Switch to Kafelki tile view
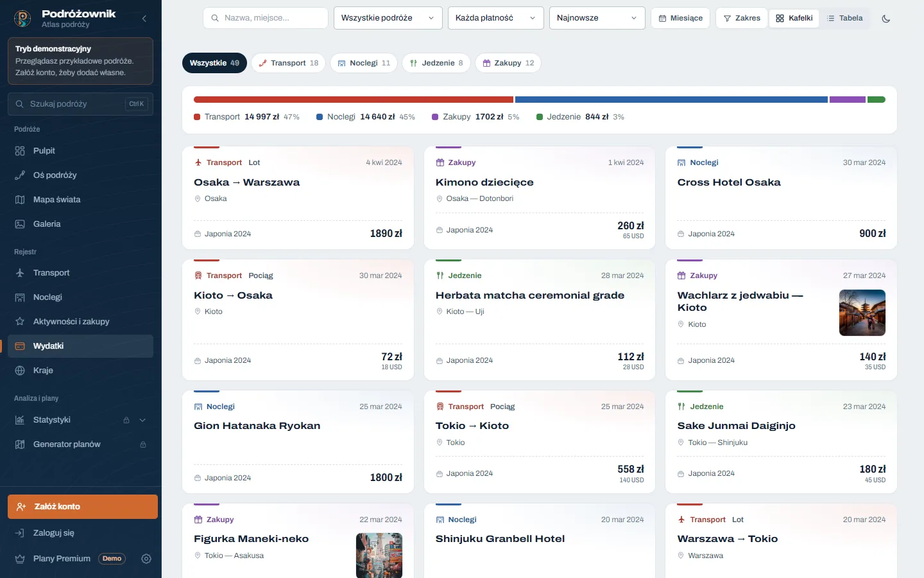This screenshot has height=578, width=924. coord(794,18)
